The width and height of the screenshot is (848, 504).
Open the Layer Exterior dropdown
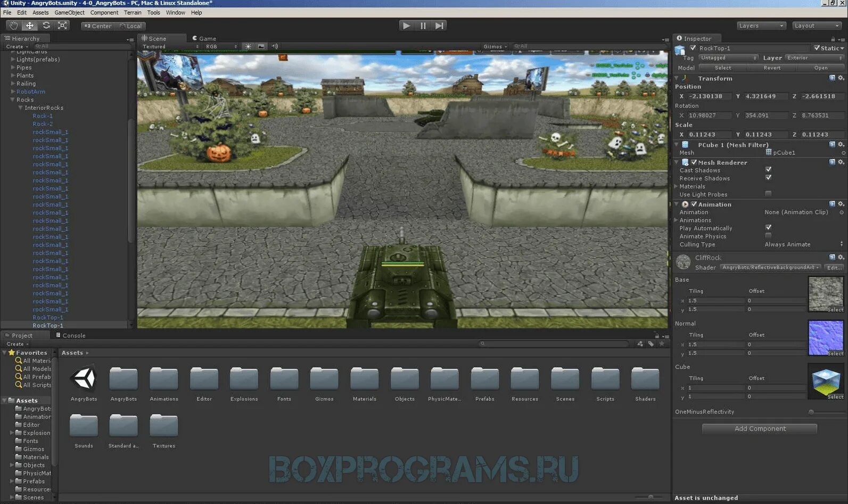click(814, 57)
